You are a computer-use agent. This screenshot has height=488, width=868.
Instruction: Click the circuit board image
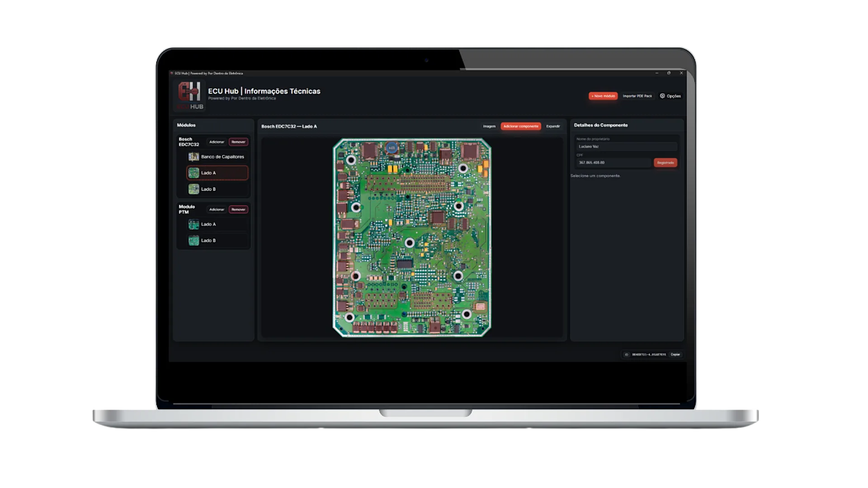click(x=412, y=238)
